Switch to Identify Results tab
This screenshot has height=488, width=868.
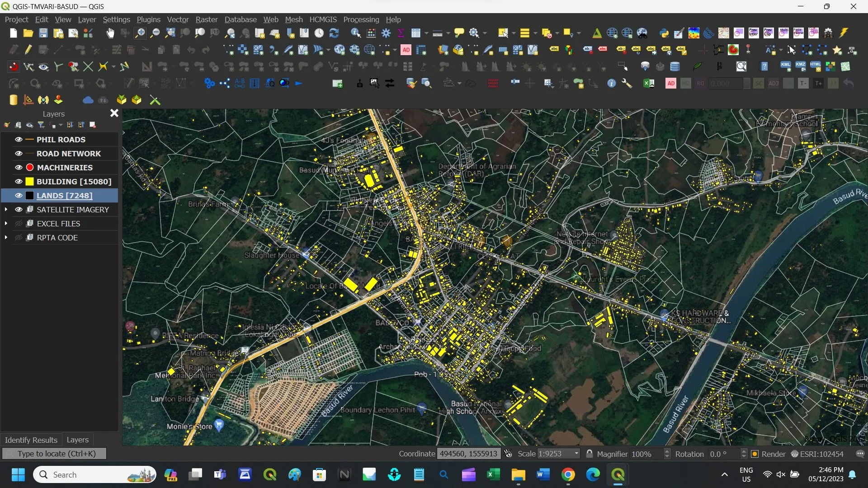point(31,440)
